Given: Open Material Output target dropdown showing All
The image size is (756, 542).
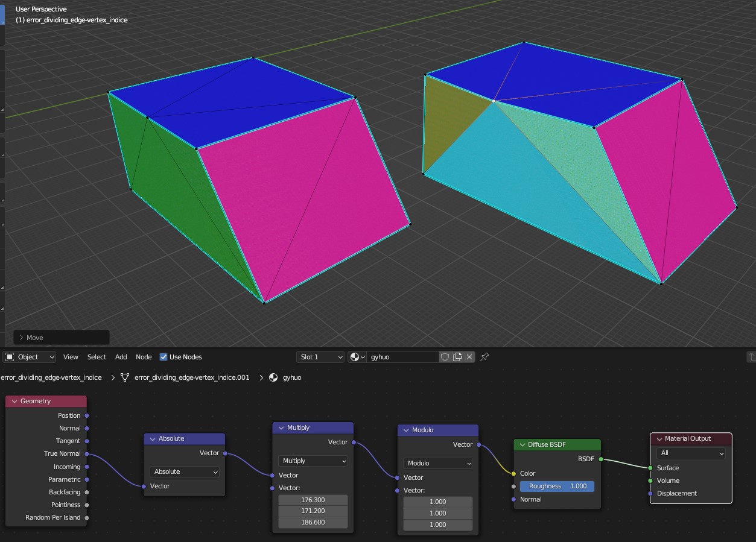Looking at the screenshot, I should point(691,453).
